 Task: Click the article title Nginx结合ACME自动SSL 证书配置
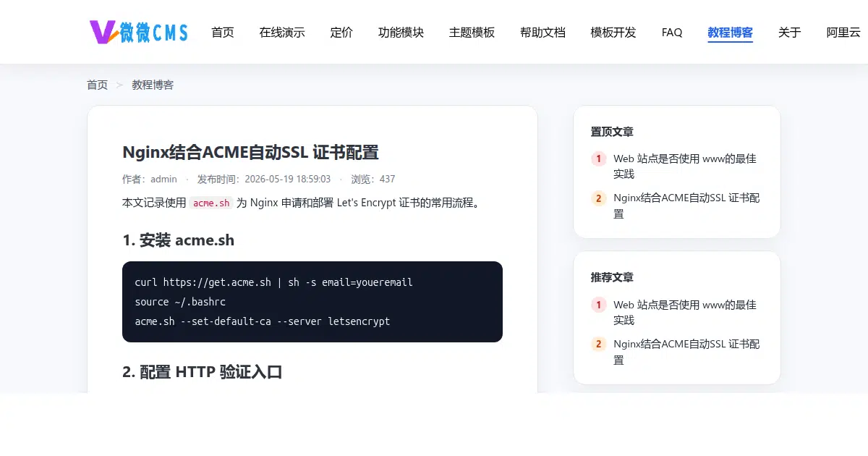[x=250, y=152]
